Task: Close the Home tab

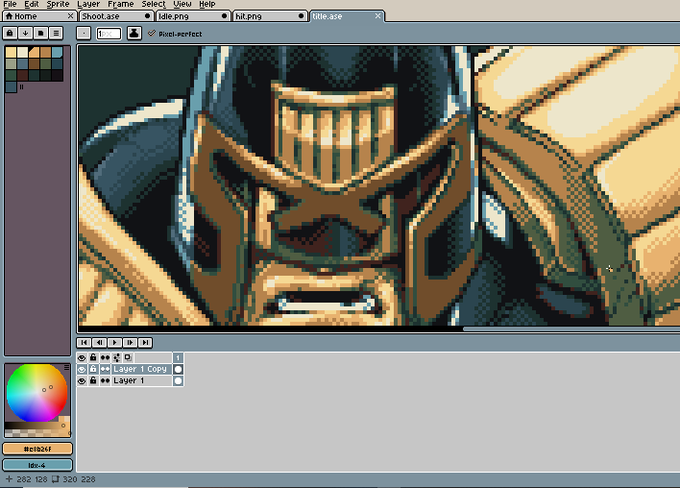Action: tap(70, 16)
